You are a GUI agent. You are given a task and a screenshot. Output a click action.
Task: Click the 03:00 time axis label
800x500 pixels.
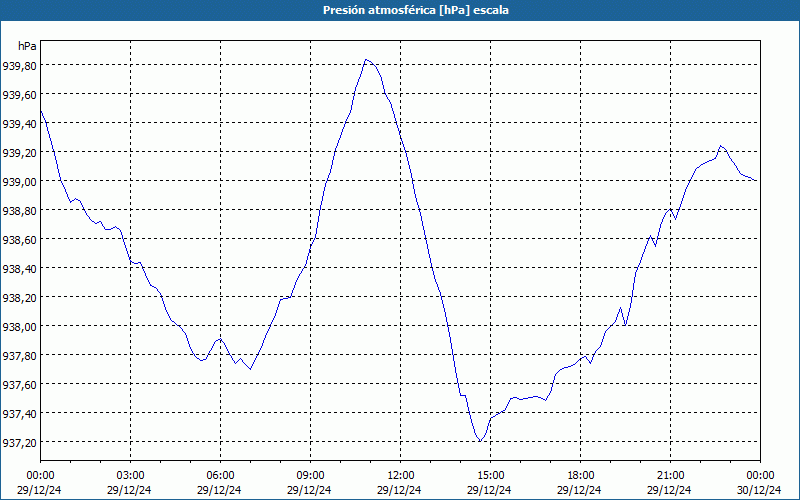tap(131, 476)
